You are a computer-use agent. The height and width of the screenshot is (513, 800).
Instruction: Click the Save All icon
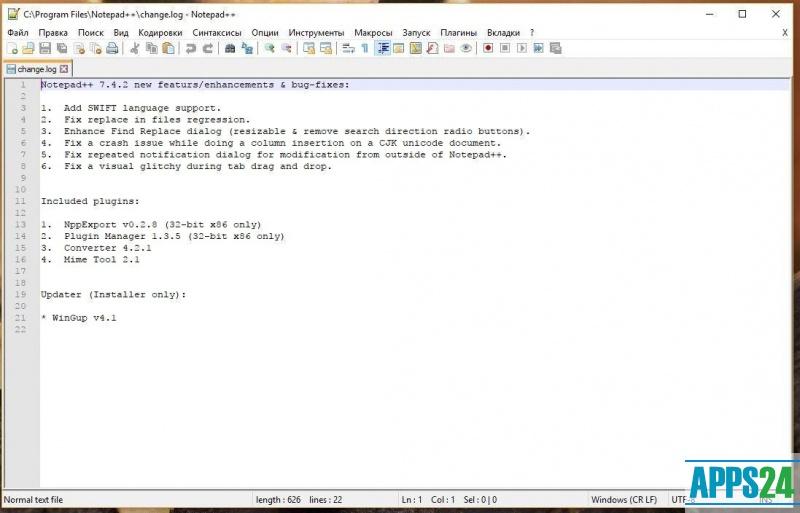click(62, 48)
